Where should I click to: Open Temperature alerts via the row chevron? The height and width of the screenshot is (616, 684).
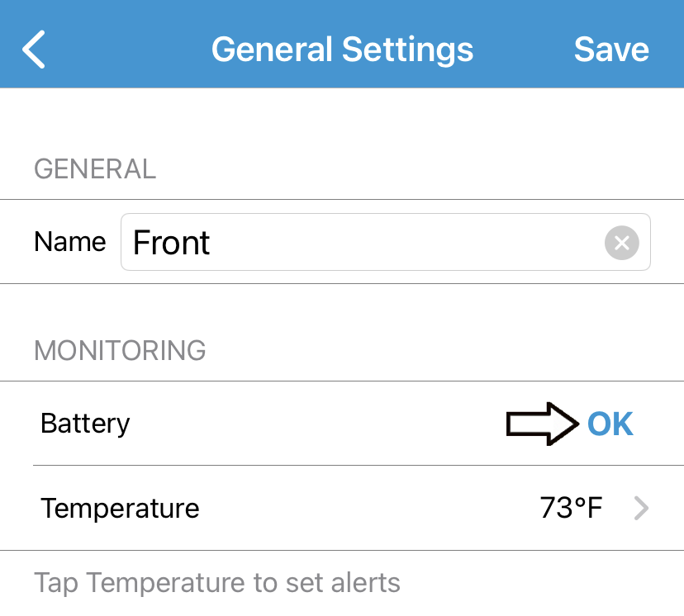(x=641, y=509)
